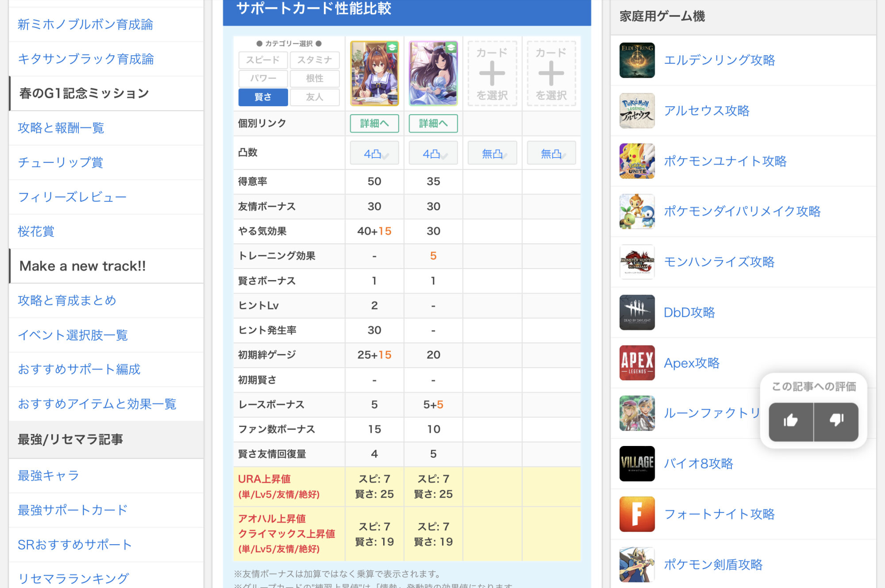Open モンハンライズ攻略 link
This screenshot has width=885, height=588.
[x=719, y=262]
